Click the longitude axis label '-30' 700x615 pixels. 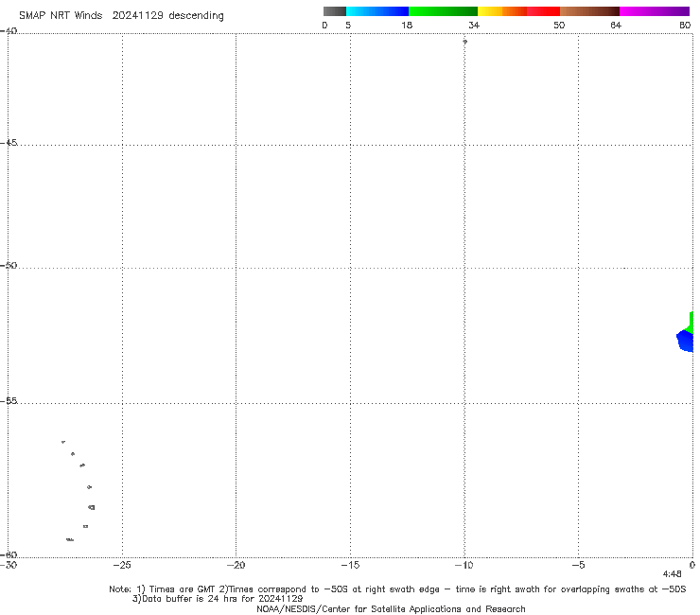pos(9,565)
